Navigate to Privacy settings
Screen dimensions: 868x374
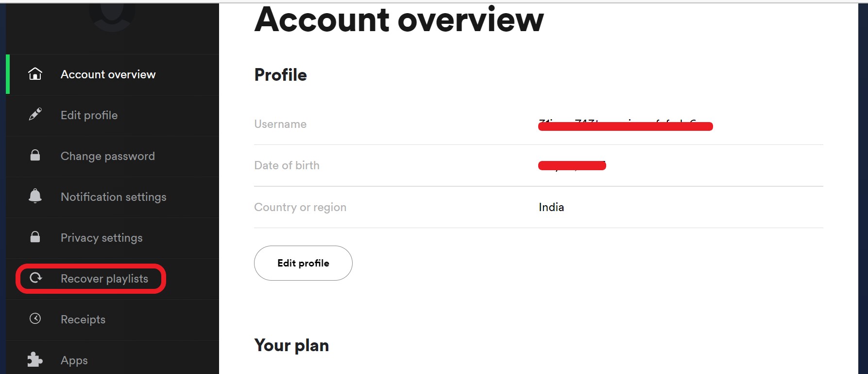[102, 238]
